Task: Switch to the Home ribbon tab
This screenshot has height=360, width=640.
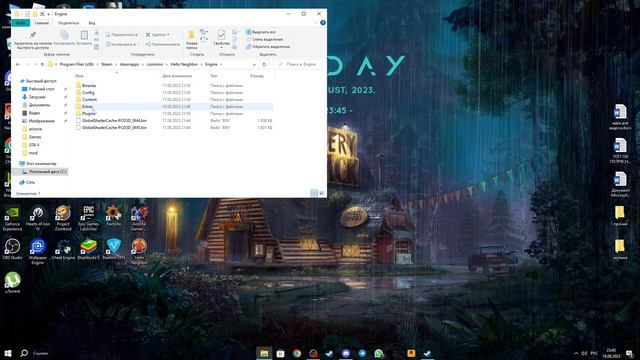Action: point(41,23)
